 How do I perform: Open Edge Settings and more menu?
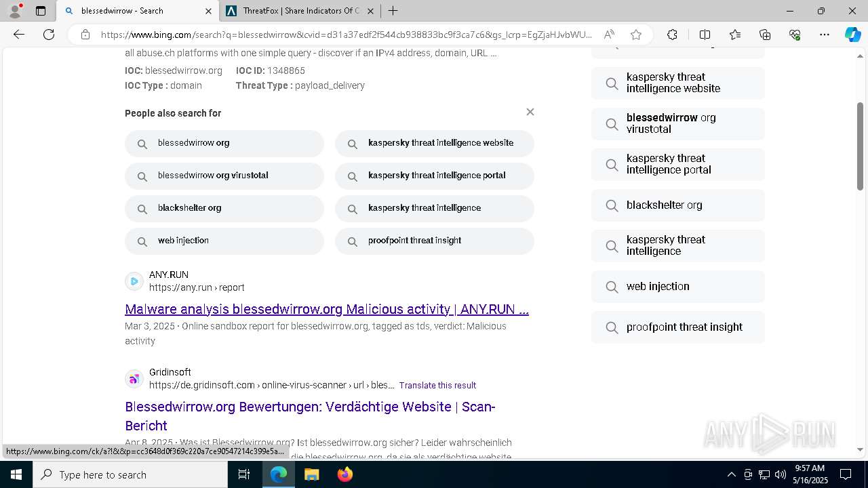click(825, 35)
